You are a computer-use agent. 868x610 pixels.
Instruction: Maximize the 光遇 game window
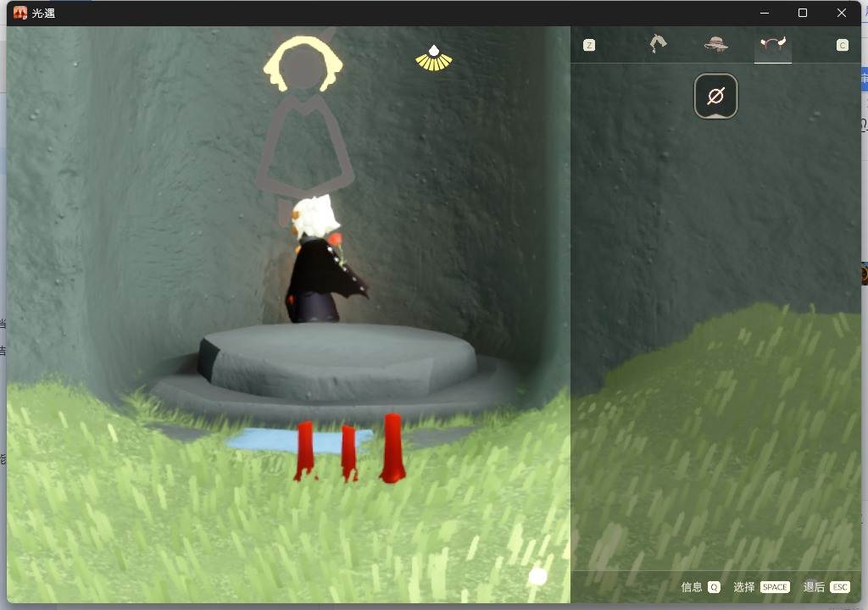(803, 13)
